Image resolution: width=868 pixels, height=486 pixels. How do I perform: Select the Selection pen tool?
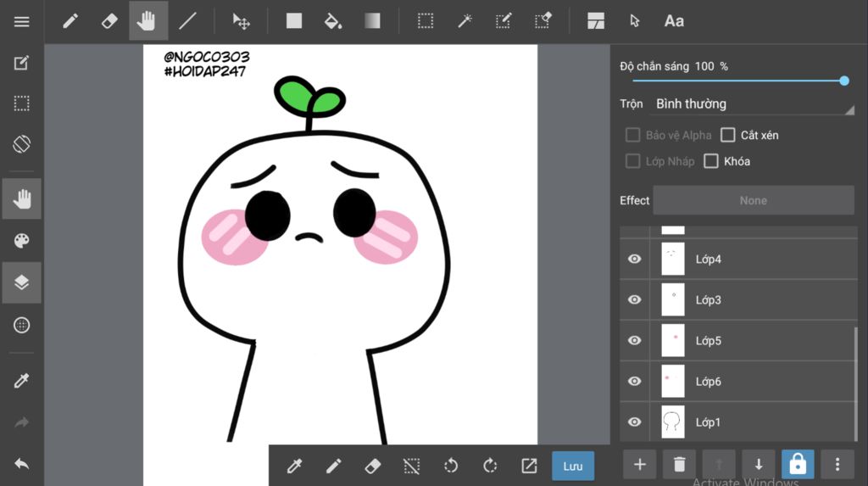504,21
